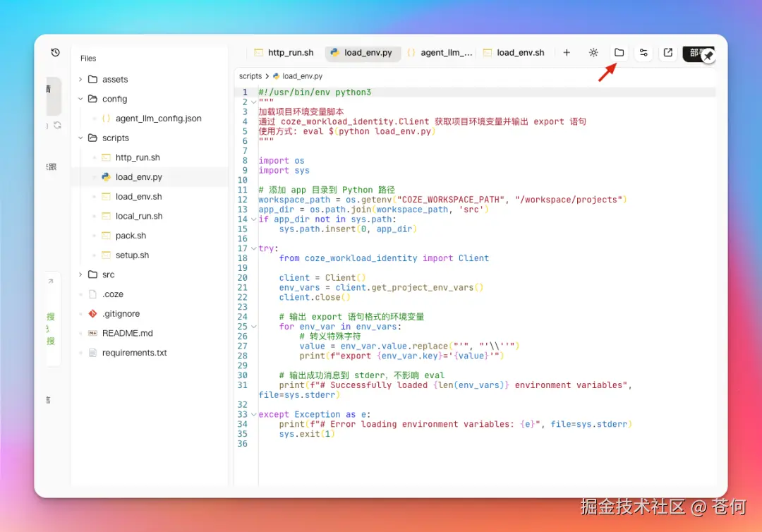Open the .coze file
Screen dimensions: 762x532
pos(113,294)
